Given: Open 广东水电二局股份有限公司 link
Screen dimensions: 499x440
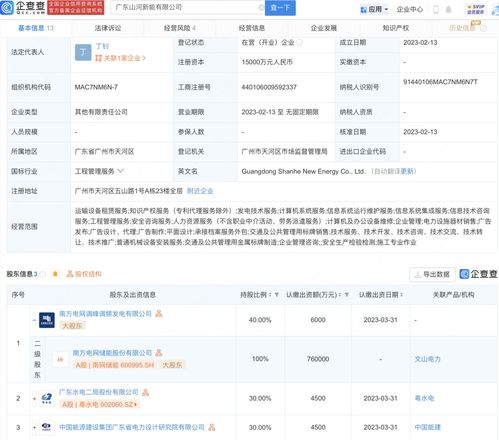Looking at the screenshot, I should coord(99,392).
